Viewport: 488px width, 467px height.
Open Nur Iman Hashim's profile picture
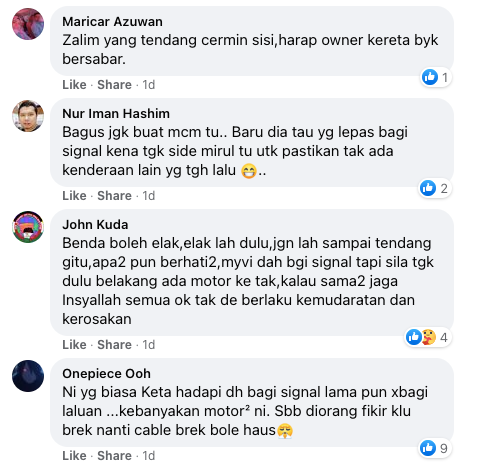tap(28, 116)
